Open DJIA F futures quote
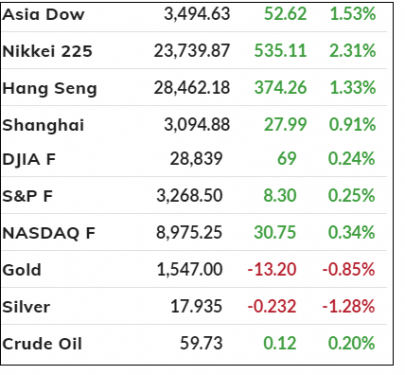 (x=29, y=160)
